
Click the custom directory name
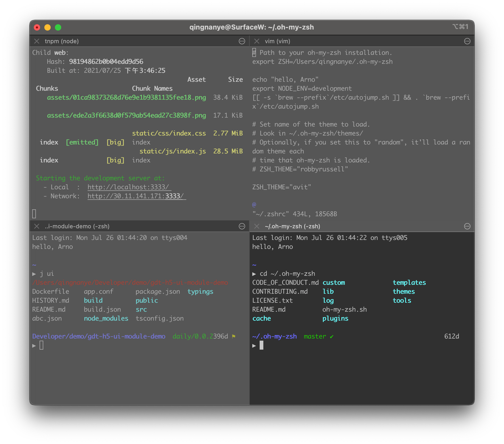click(334, 283)
